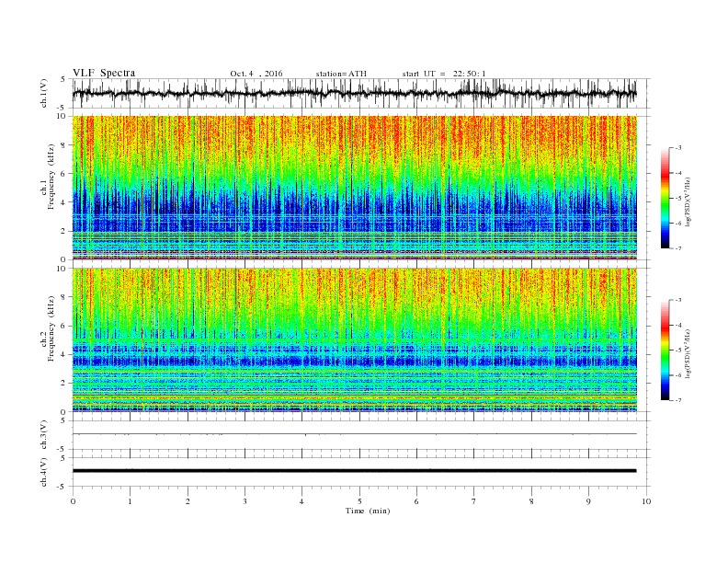
Task: Select the "Time (min)" x-axis label
Action: point(368,511)
